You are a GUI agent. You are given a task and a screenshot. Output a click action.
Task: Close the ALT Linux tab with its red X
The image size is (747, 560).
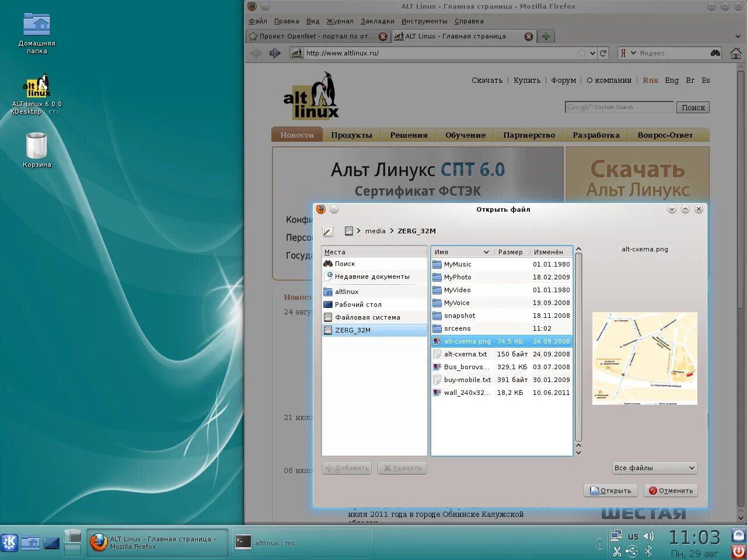coord(529,36)
